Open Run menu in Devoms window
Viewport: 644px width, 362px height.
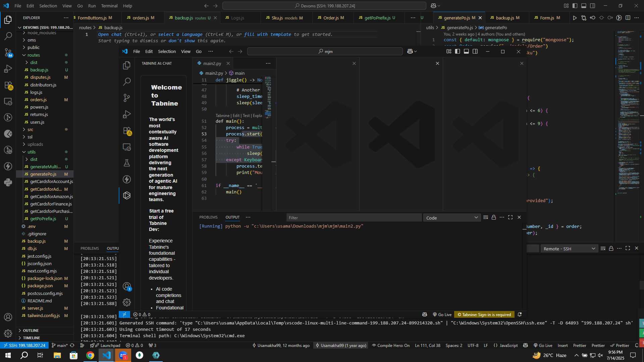[92, 6]
